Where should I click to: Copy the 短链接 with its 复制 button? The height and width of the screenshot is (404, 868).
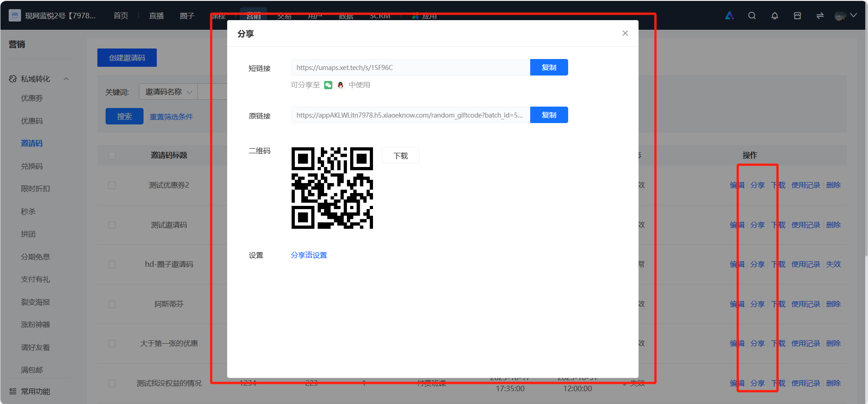(x=549, y=67)
